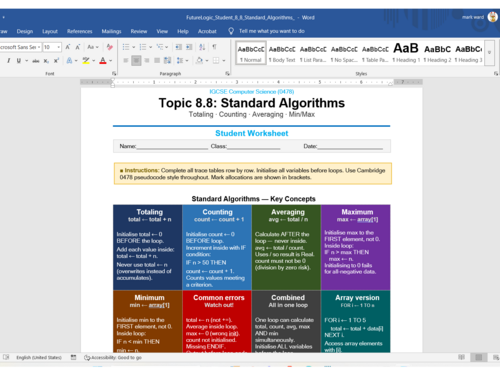Screen dimensions: 500x375
Task: Apply shading with paint bucket
Action: 199,61
